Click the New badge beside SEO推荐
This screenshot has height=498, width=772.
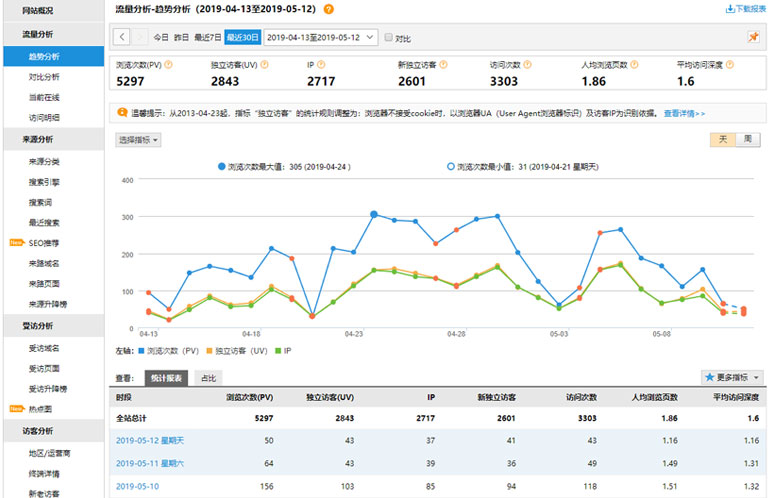coord(17,242)
